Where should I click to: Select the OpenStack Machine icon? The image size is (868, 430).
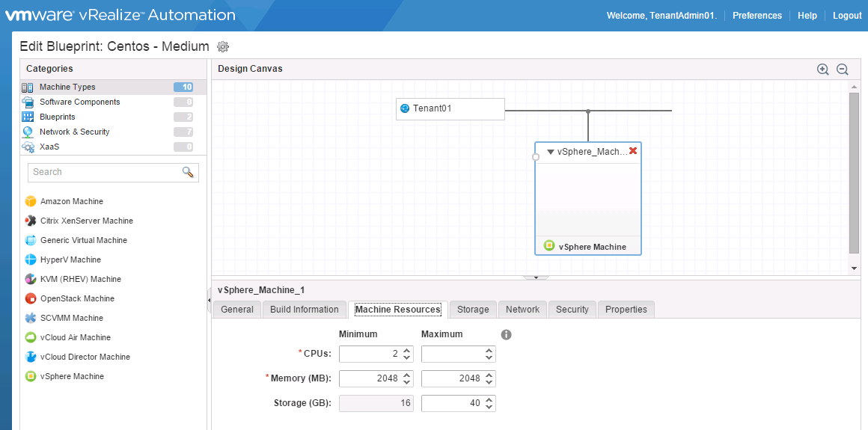pyautogui.click(x=31, y=298)
